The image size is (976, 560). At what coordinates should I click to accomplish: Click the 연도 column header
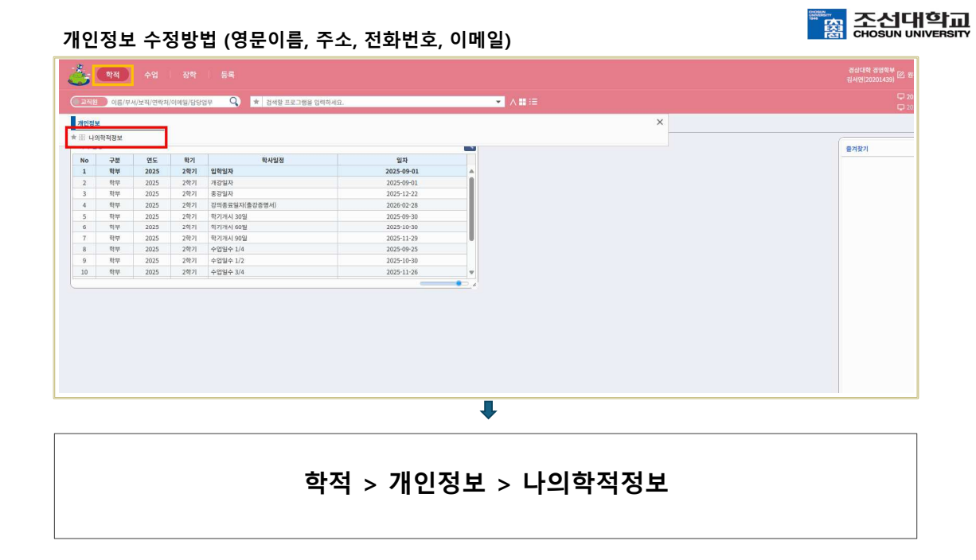point(152,160)
